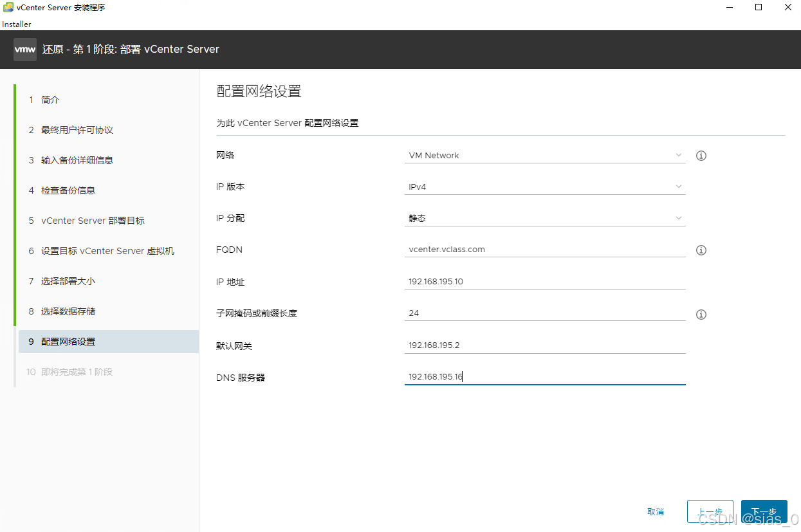Image resolution: width=801 pixels, height=532 pixels.
Task: Go to step 6 设置目标 vCenter Server 虚拟机
Action: 107,251
